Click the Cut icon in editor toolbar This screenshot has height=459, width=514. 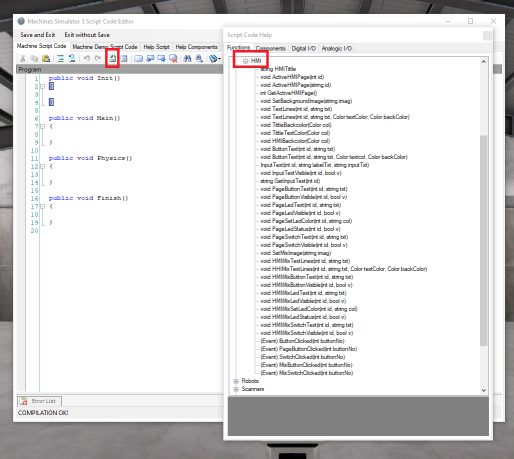23,59
